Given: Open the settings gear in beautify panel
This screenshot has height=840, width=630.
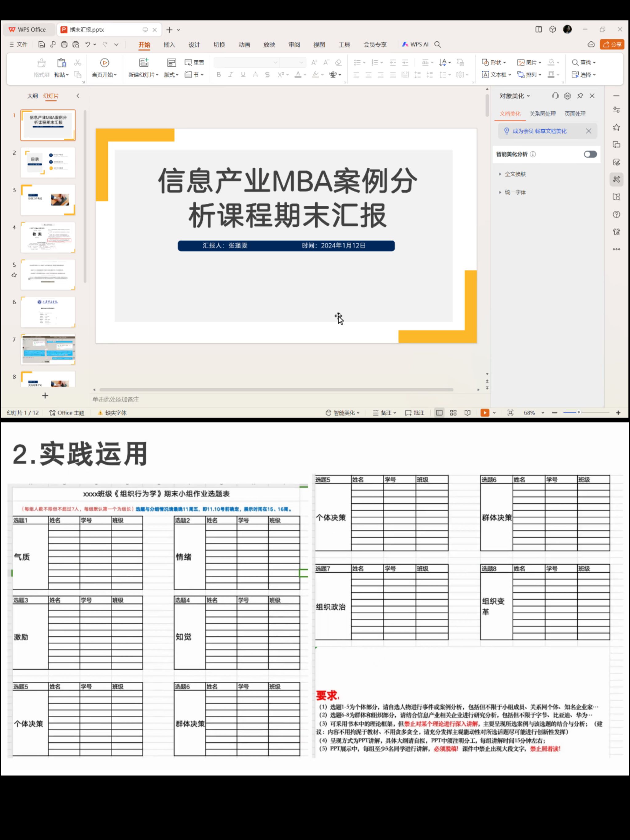Looking at the screenshot, I should [x=567, y=96].
